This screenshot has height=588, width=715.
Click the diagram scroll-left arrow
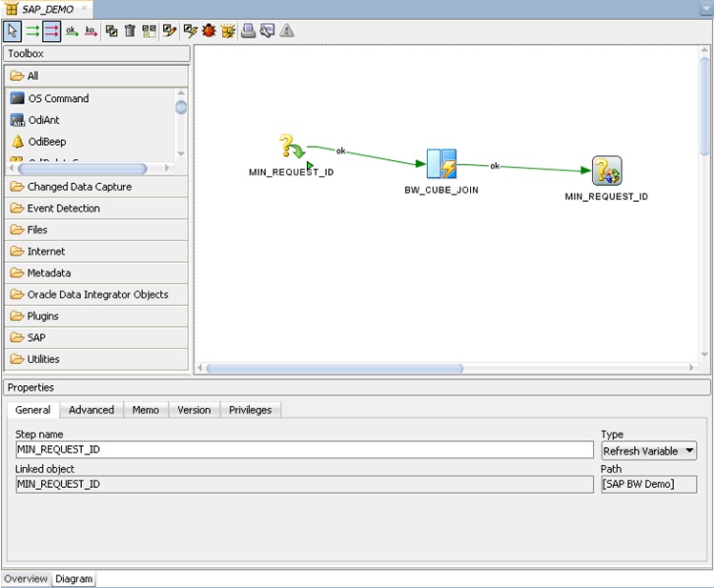(200, 368)
